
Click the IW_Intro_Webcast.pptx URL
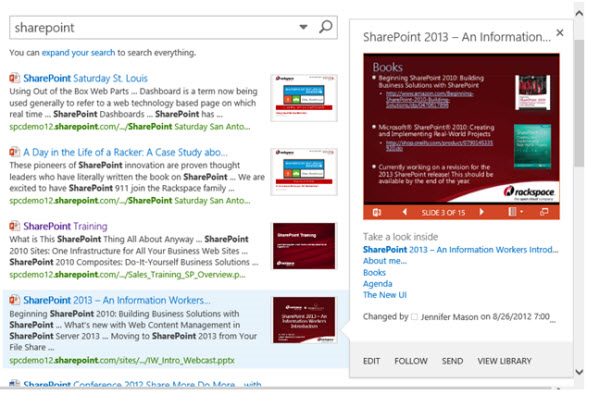click(122, 361)
